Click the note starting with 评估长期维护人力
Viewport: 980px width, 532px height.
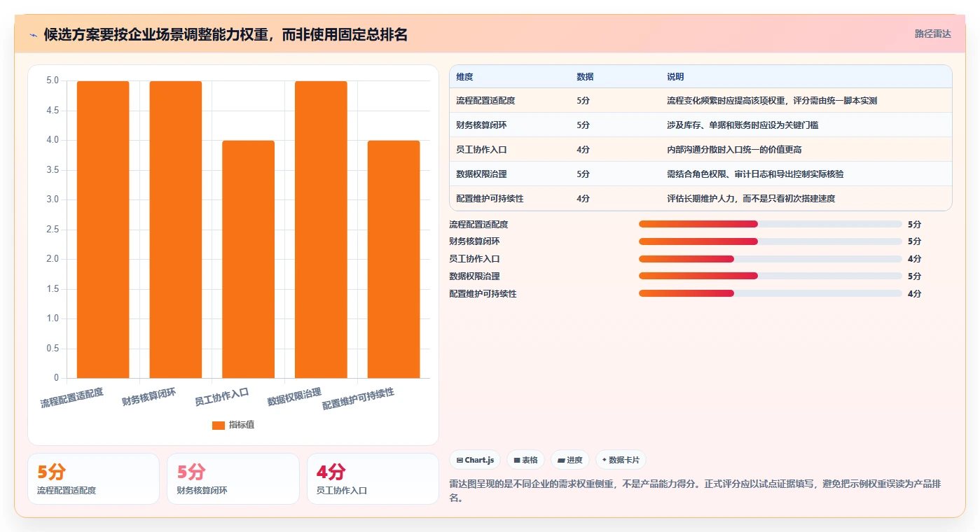click(751, 199)
